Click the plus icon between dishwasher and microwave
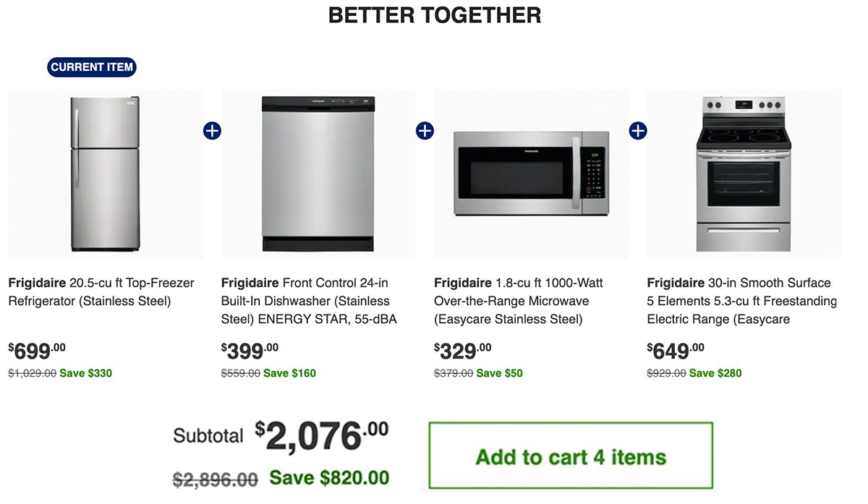The height and width of the screenshot is (504, 868). (425, 130)
